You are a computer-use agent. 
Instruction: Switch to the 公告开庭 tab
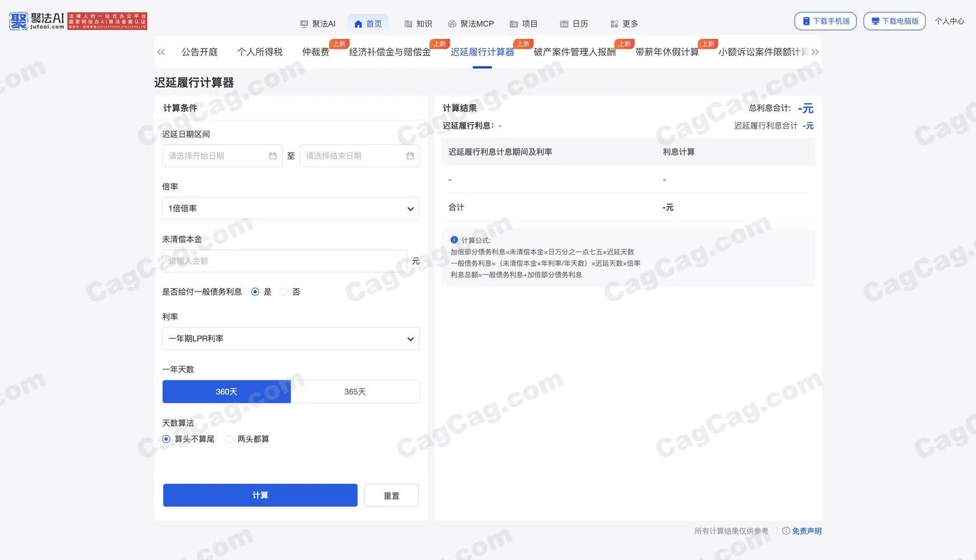(x=200, y=52)
